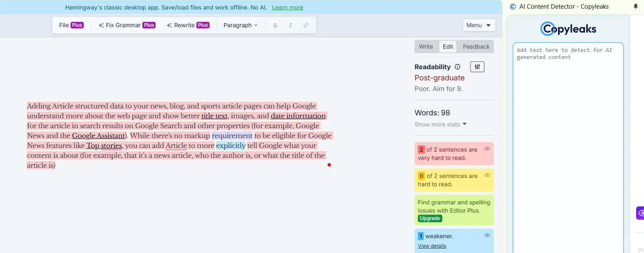This screenshot has width=644, height=253.
Task: Switch to the Feedback tab
Action: [476, 47]
